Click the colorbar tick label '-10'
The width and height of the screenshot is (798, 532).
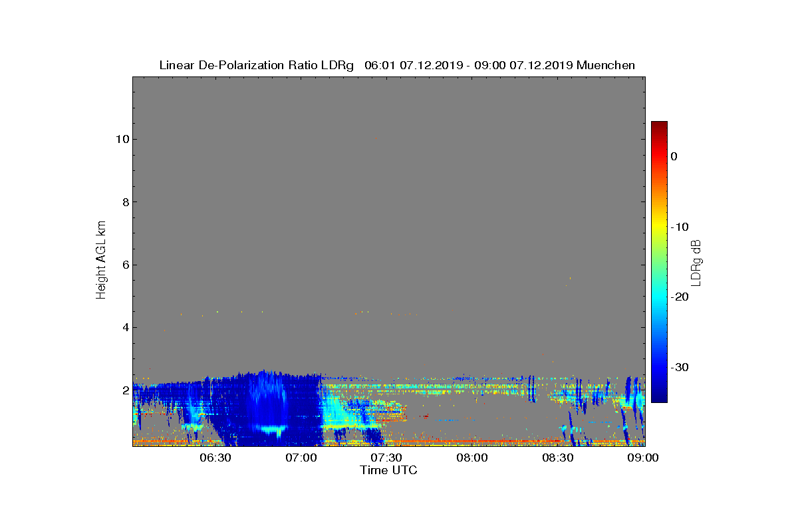tap(678, 227)
